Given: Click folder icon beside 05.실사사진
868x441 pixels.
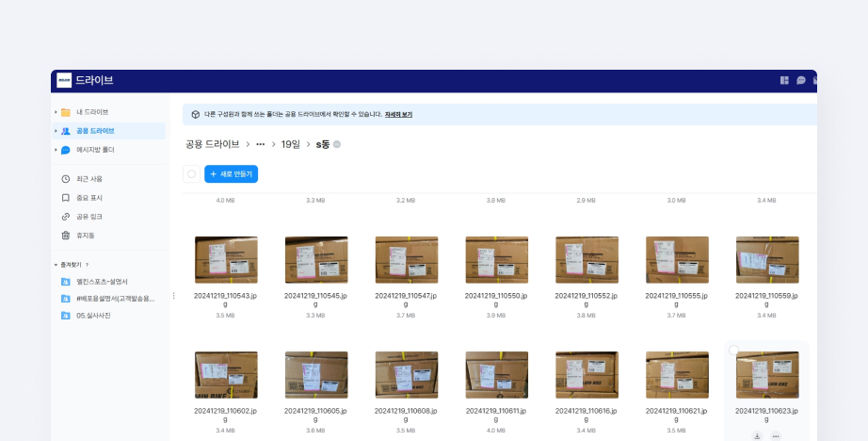Looking at the screenshot, I should coord(66,316).
